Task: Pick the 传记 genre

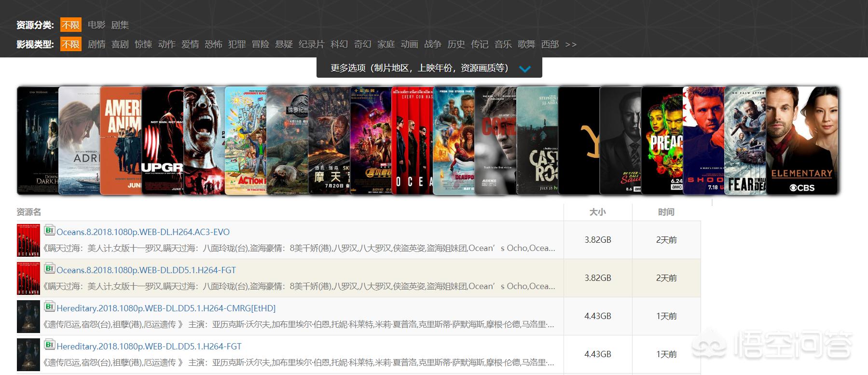Action: point(480,44)
